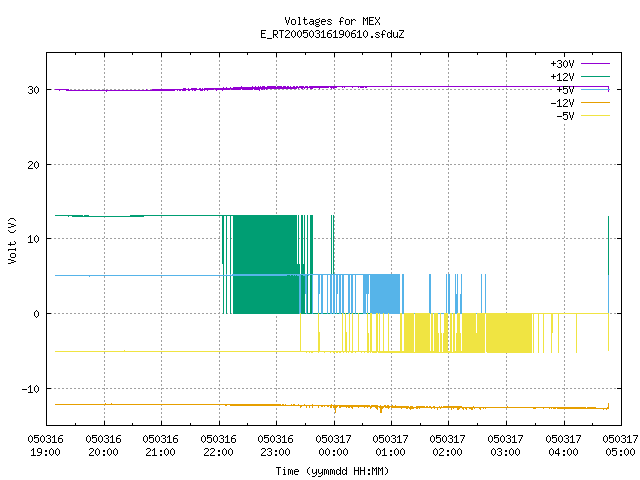The image size is (640, 480).
Task: Click the x-axis label 050317 03:00
Action: coord(506,445)
